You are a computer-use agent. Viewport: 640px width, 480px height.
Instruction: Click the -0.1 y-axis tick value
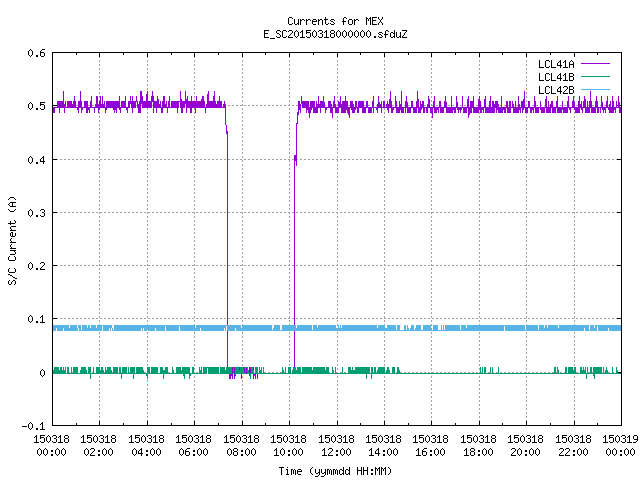33,426
